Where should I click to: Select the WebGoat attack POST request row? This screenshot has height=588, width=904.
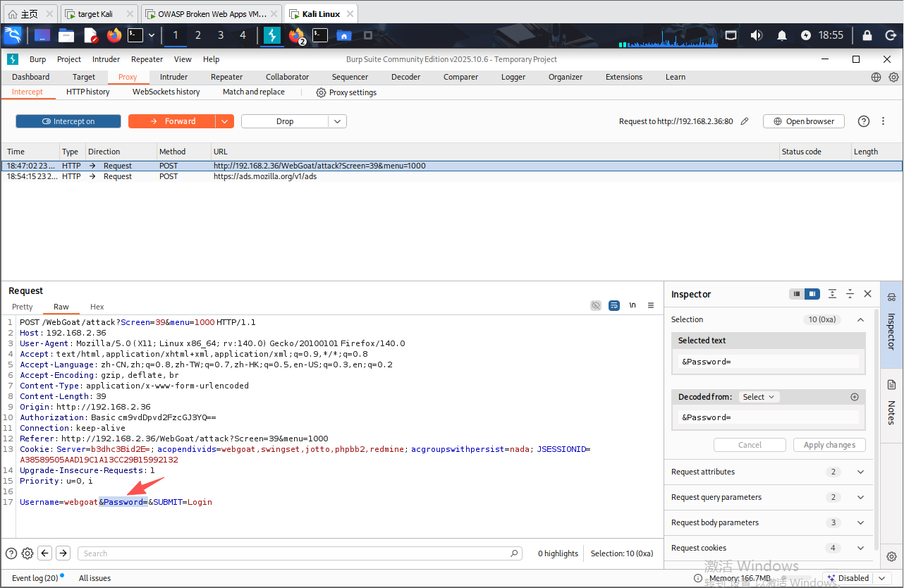(451, 166)
